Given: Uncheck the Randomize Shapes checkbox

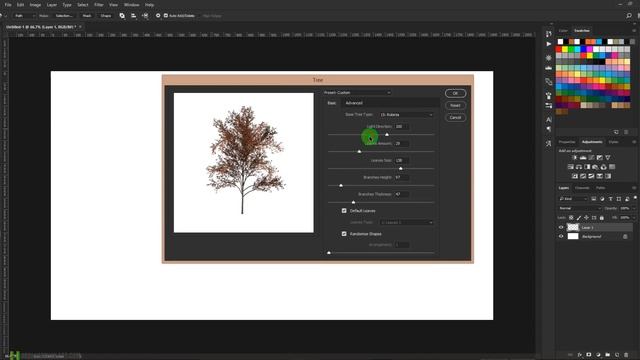Looking at the screenshot, I should click(x=344, y=234).
